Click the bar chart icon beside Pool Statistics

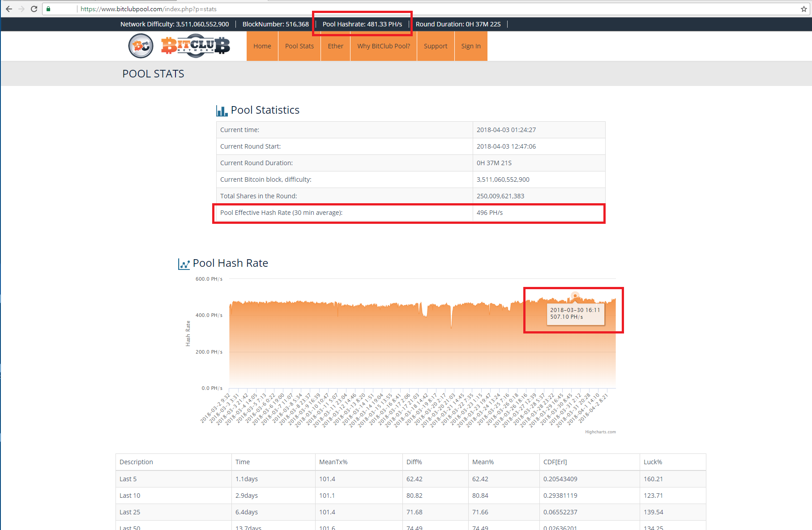point(222,111)
